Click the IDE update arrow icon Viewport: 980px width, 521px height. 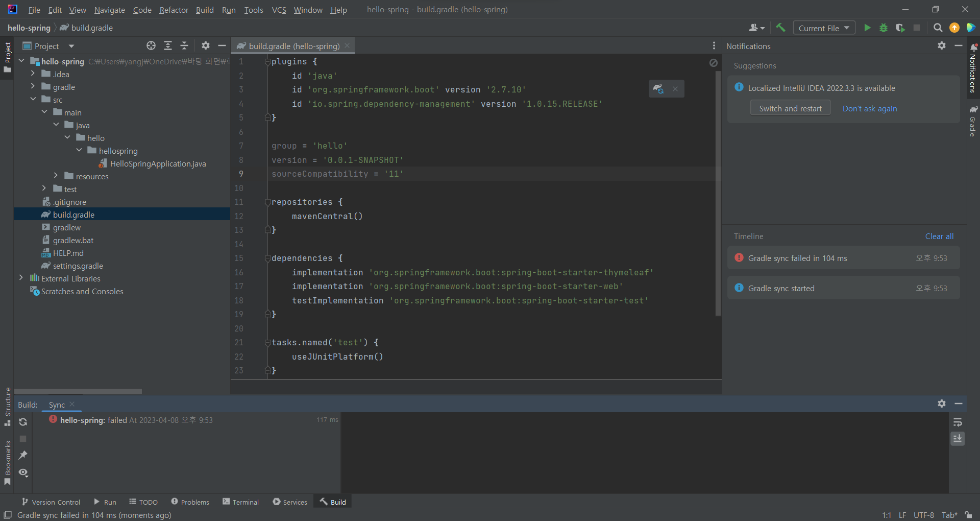tap(954, 28)
